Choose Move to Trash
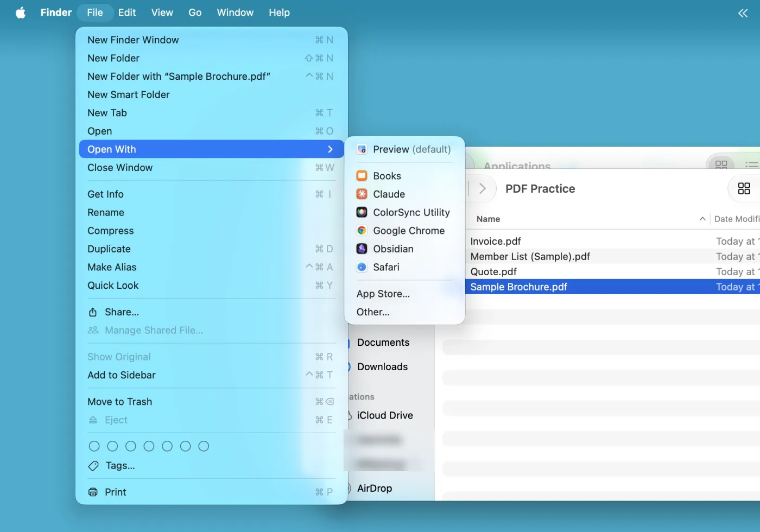Image resolution: width=760 pixels, height=532 pixels. click(211, 402)
